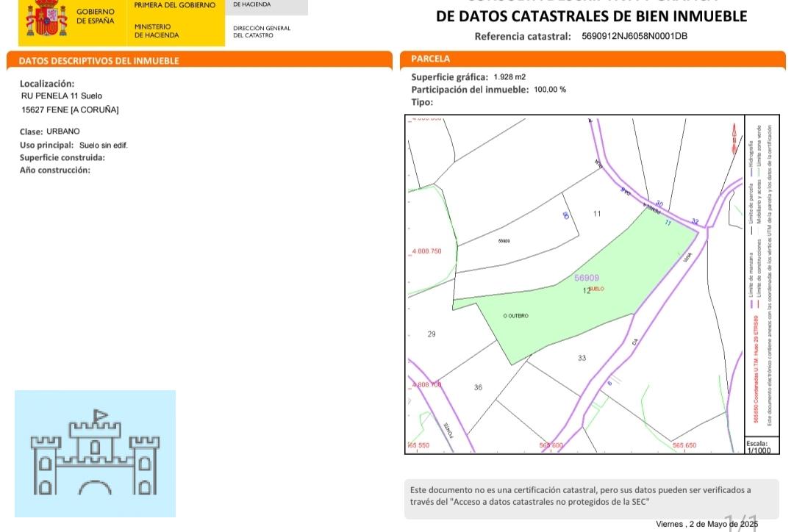Click the 'Superficie gráfica:' label
This screenshot has height=532, width=794.
[x=450, y=77]
